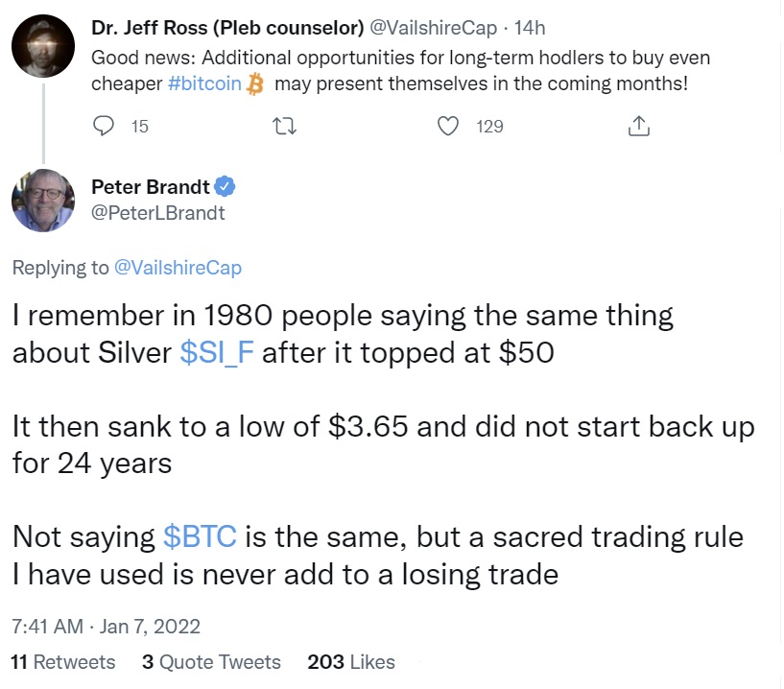View the 203 Likes list

[x=351, y=662]
